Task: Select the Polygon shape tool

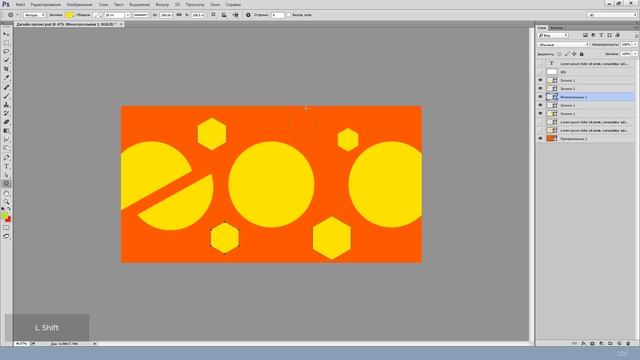Action: (x=6, y=184)
